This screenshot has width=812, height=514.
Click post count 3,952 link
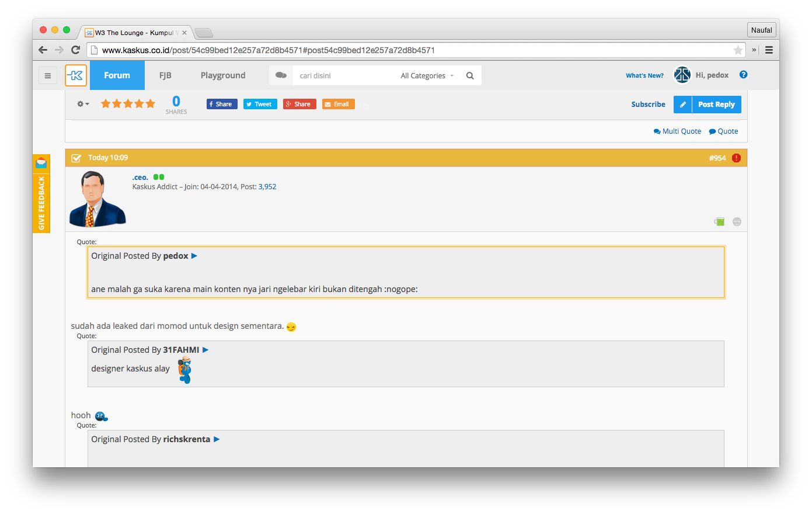point(267,187)
